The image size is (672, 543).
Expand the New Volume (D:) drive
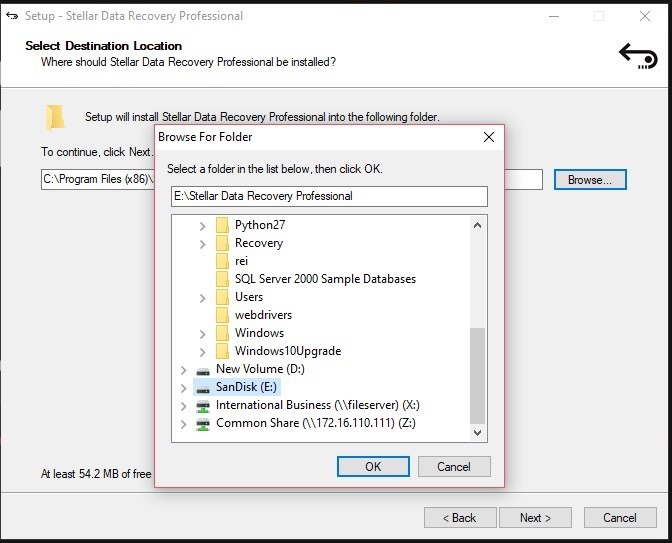(183, 370)
